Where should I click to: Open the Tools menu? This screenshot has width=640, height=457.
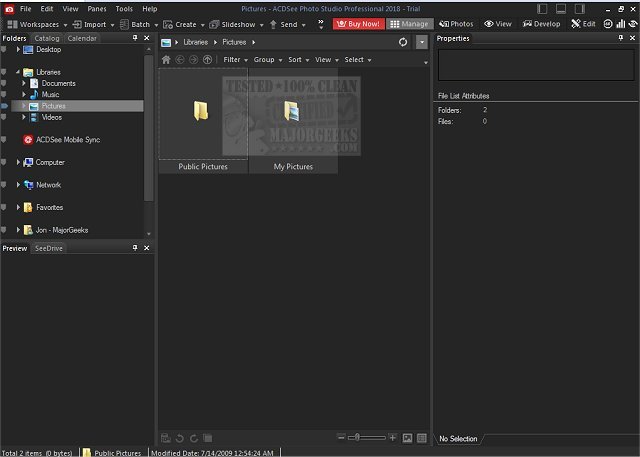[x=124, y=8]
